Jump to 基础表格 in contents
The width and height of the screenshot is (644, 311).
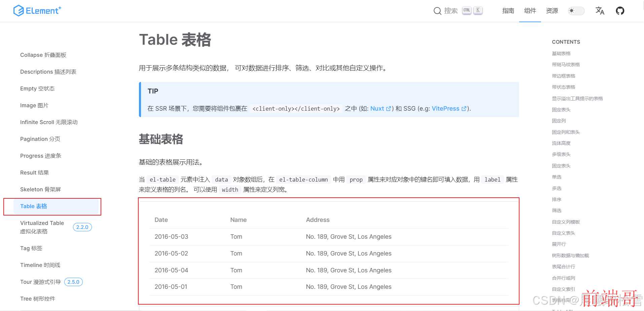[x=561, y=53]
